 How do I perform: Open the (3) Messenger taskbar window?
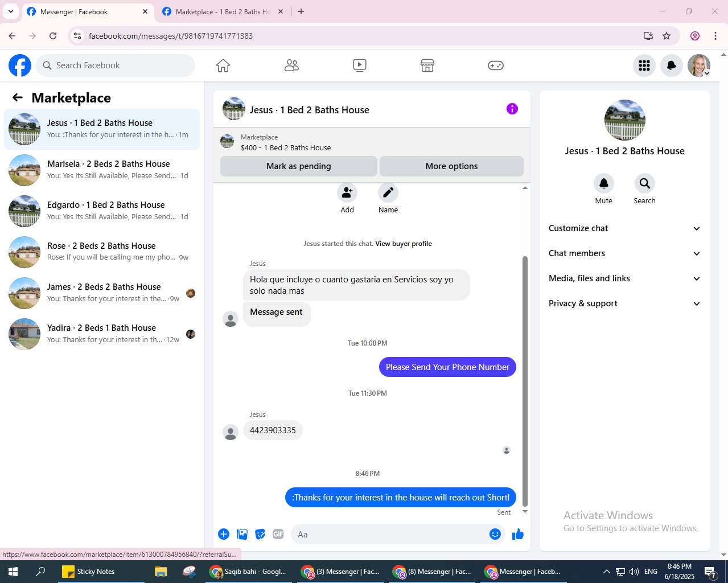click(341, 572)
